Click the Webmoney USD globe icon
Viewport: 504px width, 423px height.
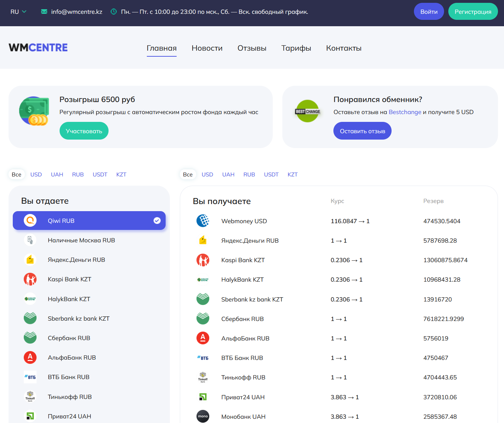coord(203,221)
